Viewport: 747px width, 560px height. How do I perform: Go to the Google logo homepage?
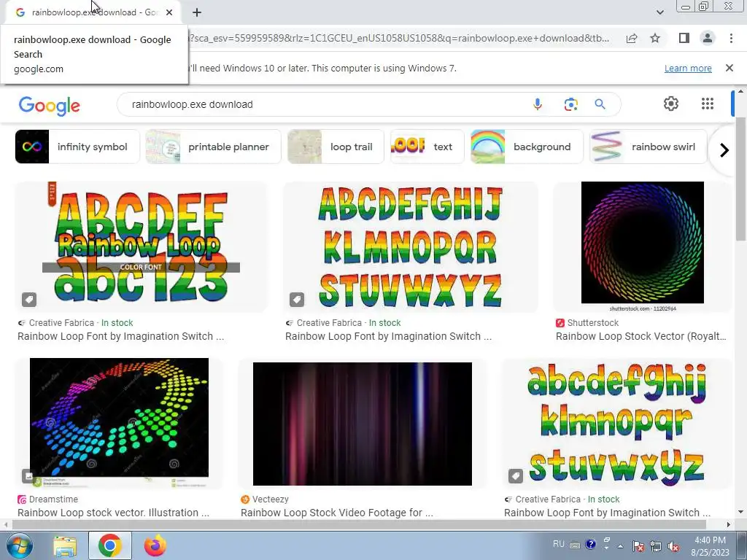pos(50,105)
